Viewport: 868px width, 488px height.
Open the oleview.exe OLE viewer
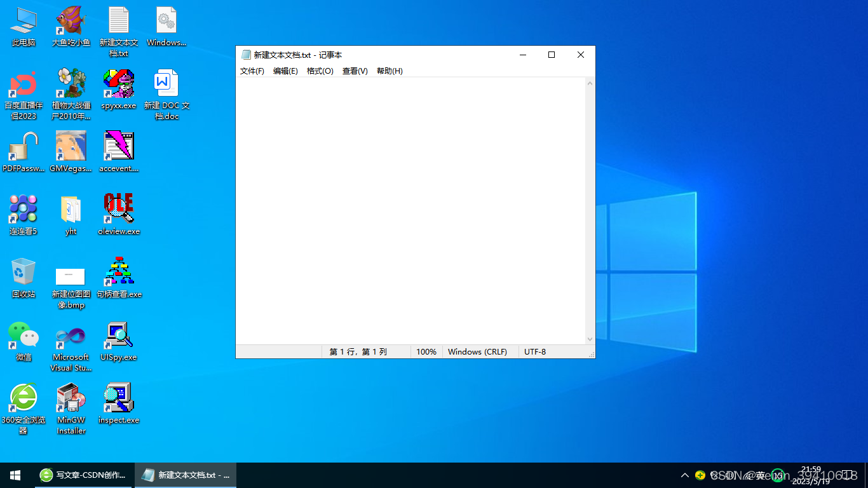pyautogui.click(x=118, y=210)
